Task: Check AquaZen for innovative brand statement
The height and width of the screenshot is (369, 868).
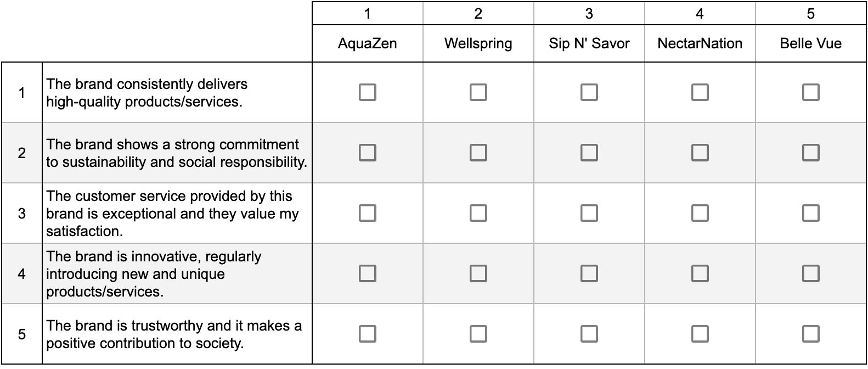Action: click(x=367, y=273)
